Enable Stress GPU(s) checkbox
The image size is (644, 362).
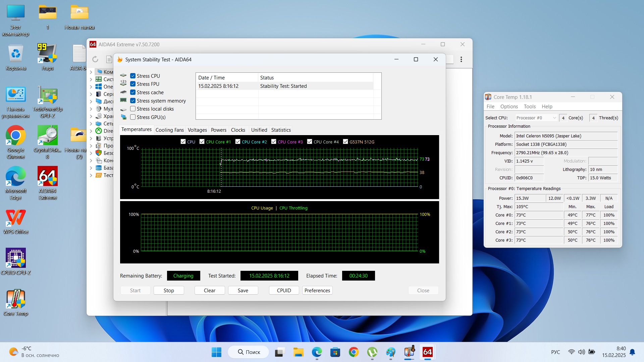[x=133, y=117]
